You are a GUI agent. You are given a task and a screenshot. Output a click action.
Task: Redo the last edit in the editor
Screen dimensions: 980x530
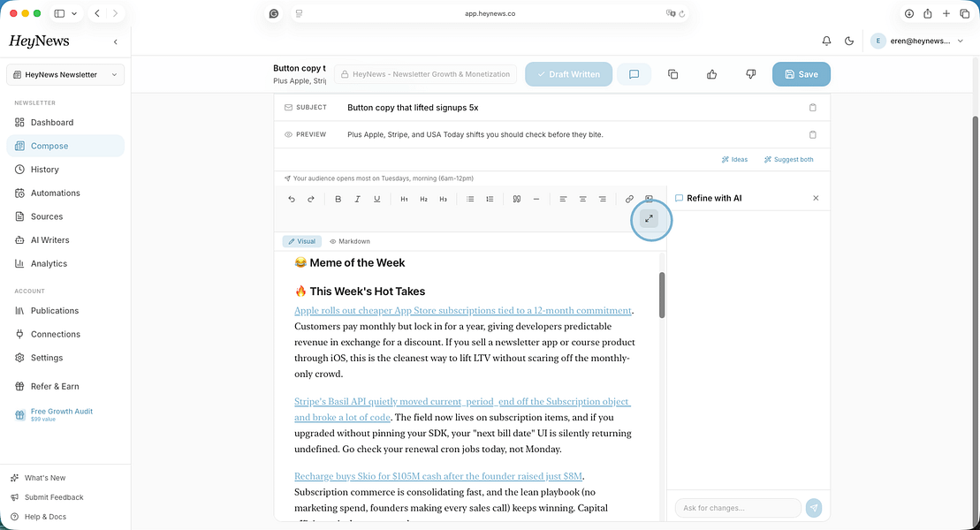pyautogui.click(x=311, y=199)
